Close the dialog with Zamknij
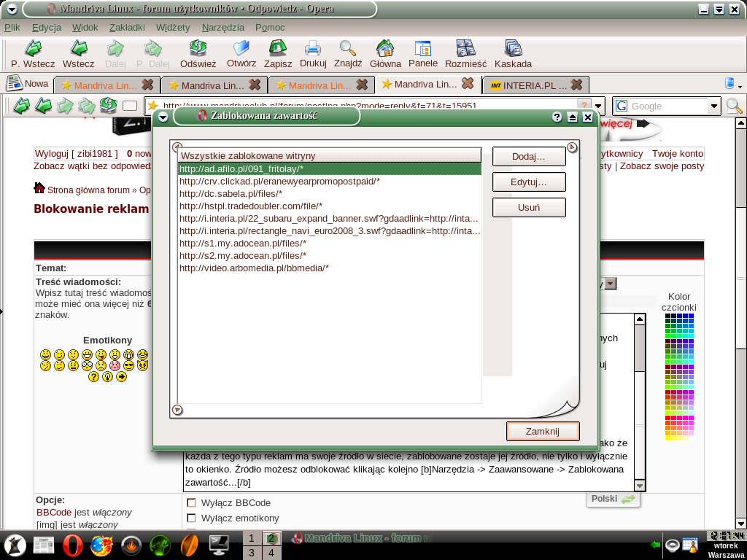Screen dimensions: 747x560 tap(543, 432)
